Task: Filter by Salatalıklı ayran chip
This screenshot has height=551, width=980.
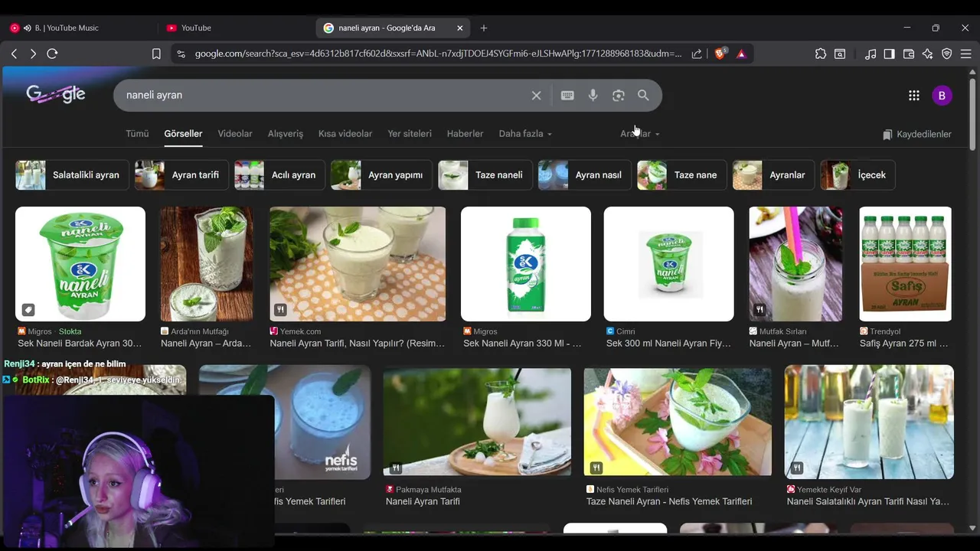Action: point(70,175)
